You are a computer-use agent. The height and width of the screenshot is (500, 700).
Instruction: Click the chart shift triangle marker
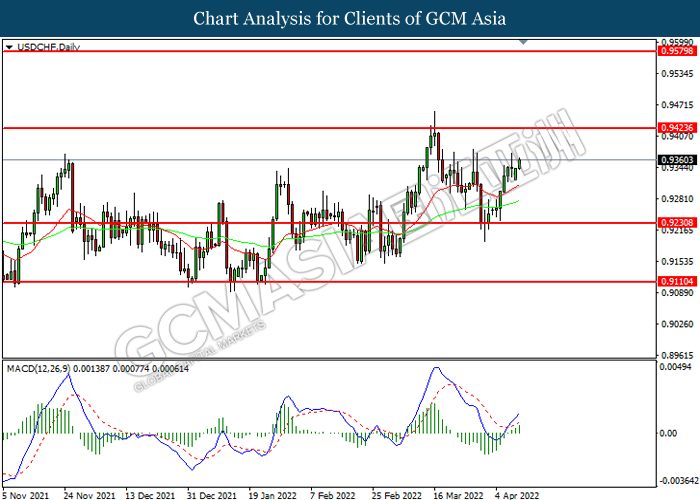[x=524, y=42]
